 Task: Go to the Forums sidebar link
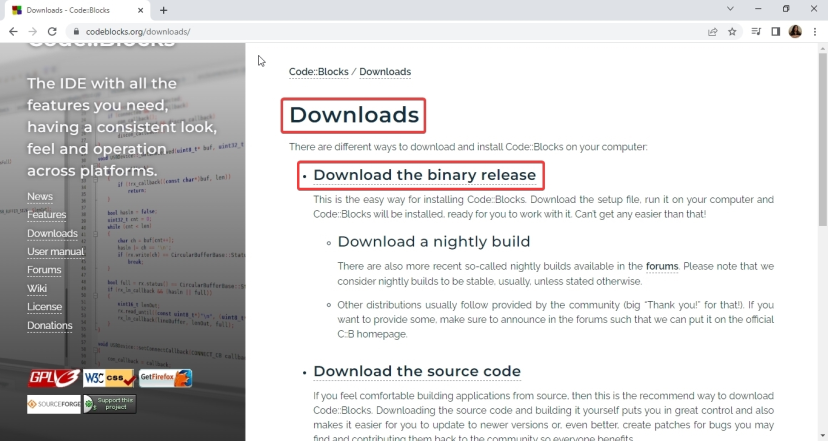pos(44,270)
